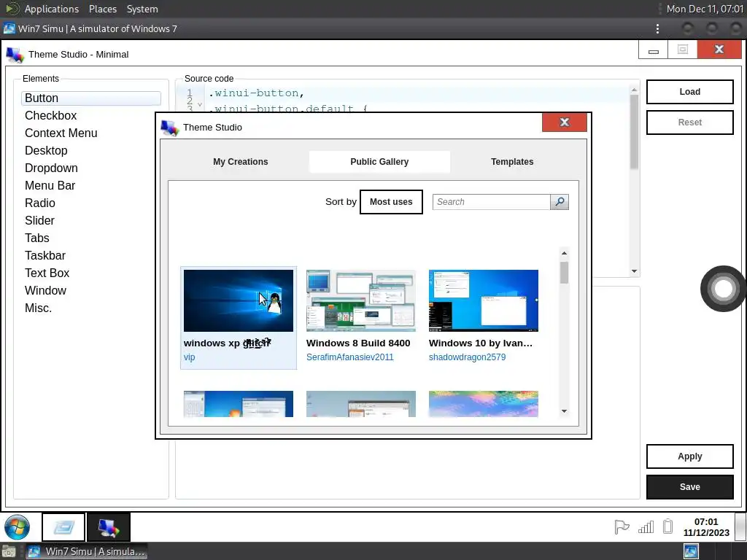Click the Apply button
747x560 pixels.
coord(690,456)
